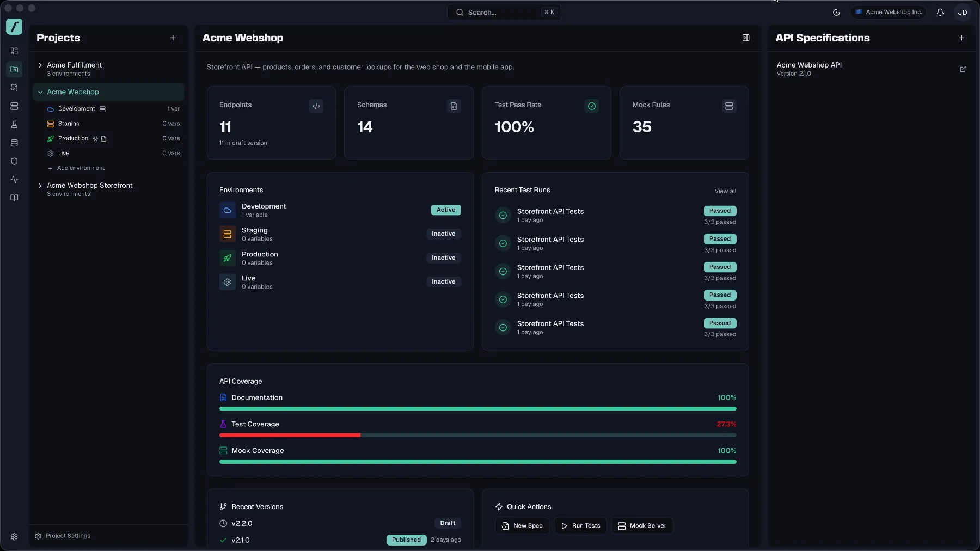The height and width of the screenshot is (551, 980).
Task: Click the Development row in Environments card
Action: click(x=340, y=210)
